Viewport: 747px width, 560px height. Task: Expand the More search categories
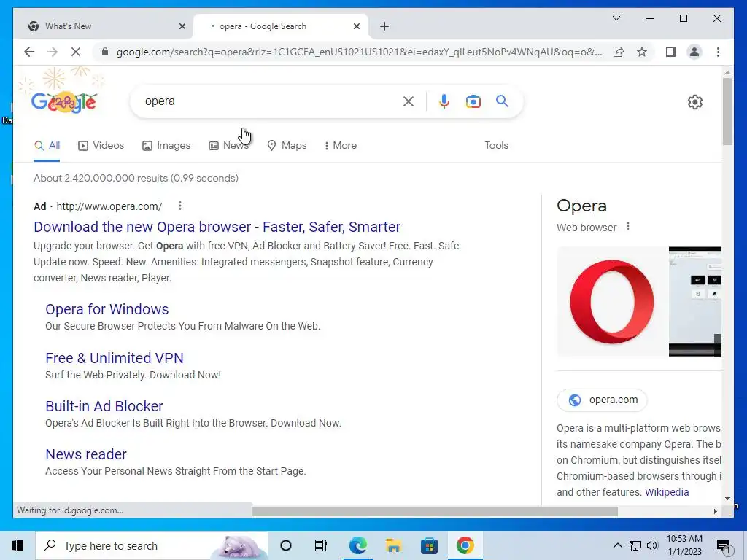tap(340, 146)
